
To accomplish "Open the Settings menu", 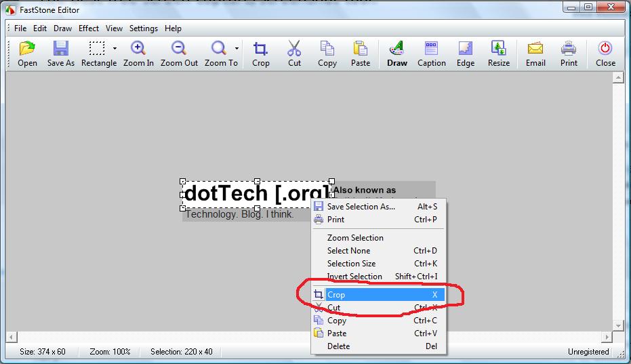I will (143, 28).
